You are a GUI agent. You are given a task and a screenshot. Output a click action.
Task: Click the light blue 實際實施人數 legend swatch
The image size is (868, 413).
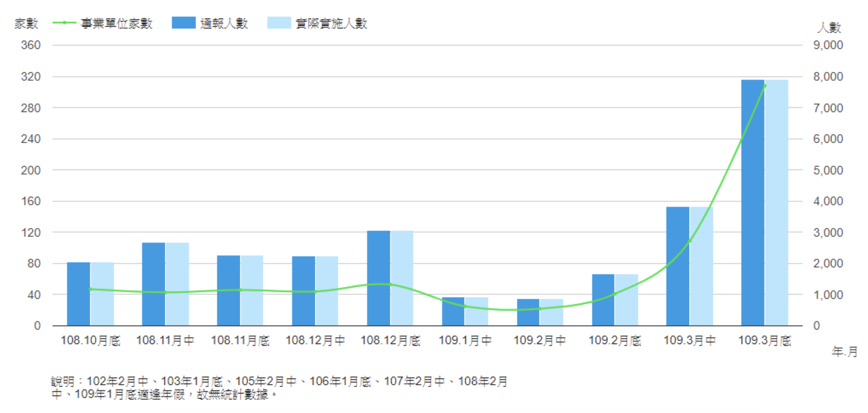279,23
